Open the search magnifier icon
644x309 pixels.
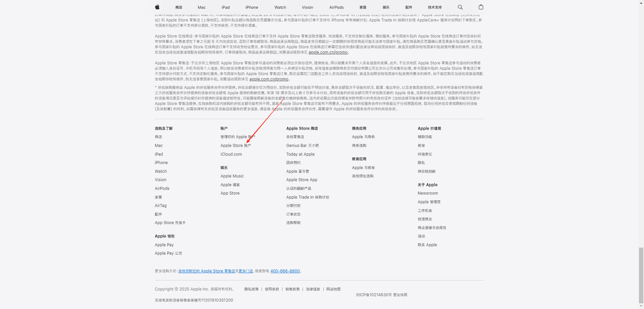460,7
